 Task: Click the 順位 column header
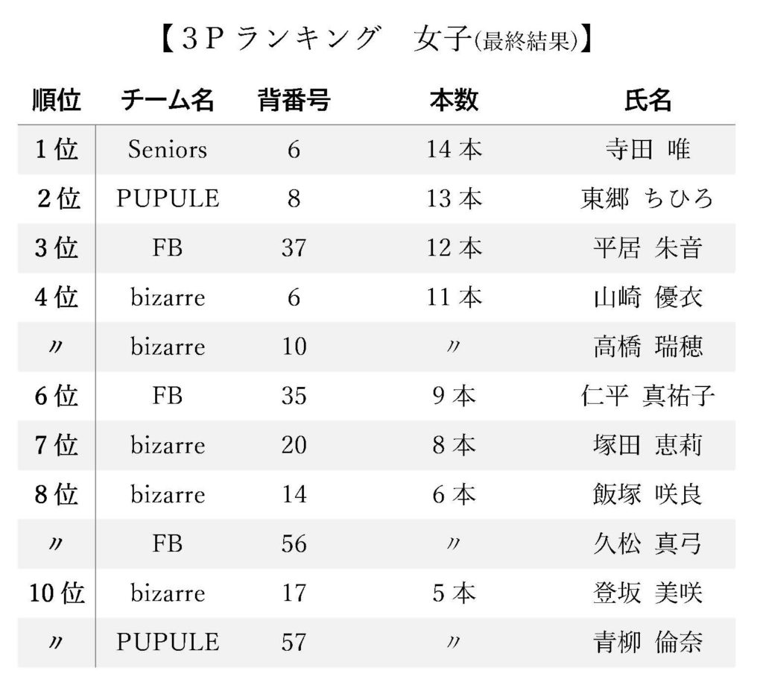[x=57, y=101]
